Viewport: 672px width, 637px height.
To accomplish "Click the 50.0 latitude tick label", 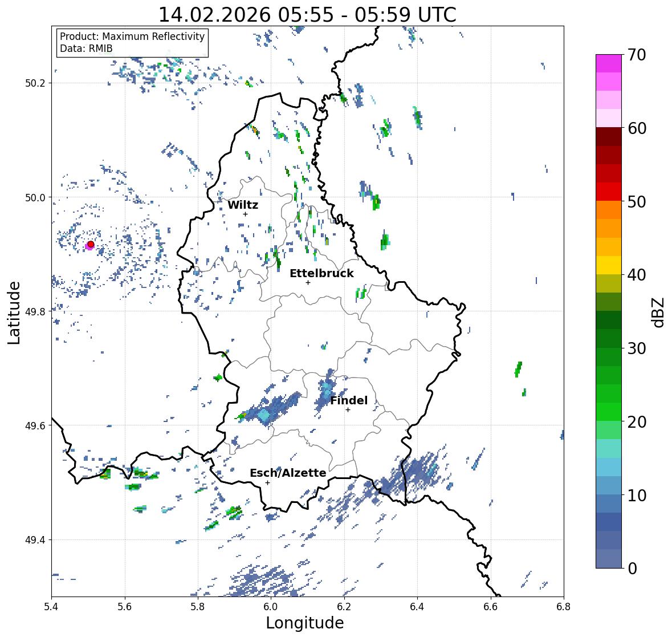I will click(35, 198).
